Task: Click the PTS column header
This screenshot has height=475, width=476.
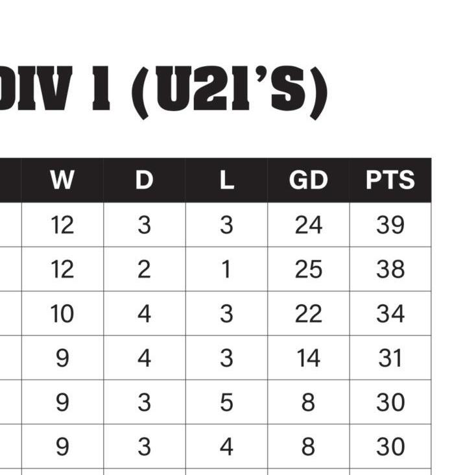Action: click(x=390, y=180)
